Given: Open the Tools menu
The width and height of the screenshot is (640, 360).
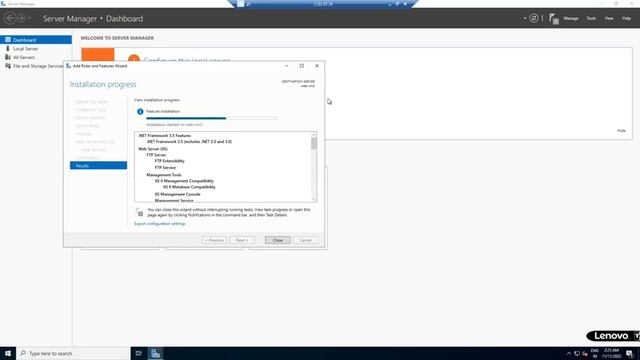Looking at the screenshot, I should point(591,18).
